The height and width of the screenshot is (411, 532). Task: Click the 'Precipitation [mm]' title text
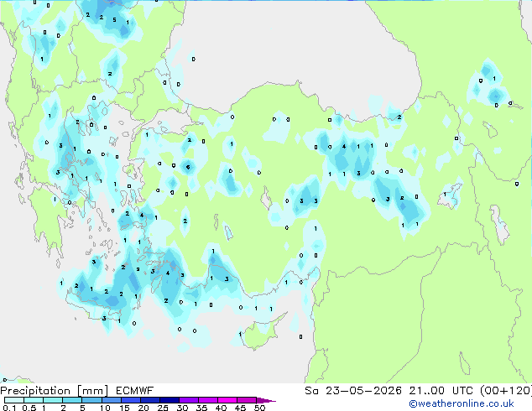click(55, 391)
